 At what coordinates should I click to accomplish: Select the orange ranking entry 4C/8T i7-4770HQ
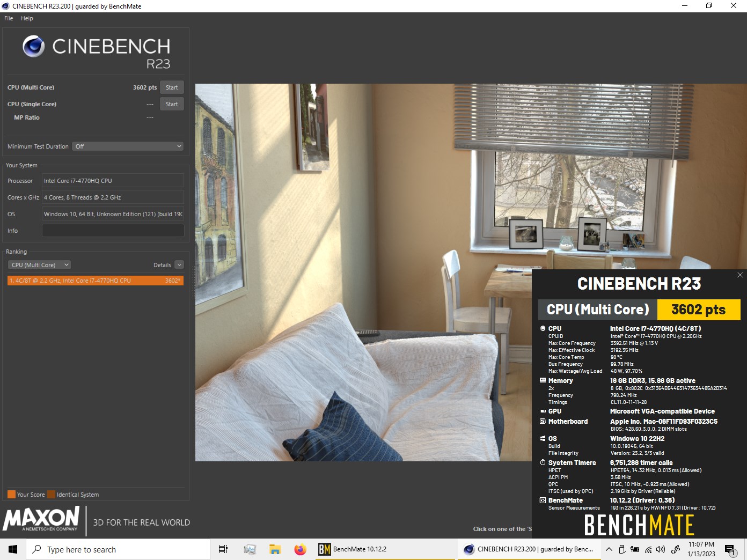[96, 281]
